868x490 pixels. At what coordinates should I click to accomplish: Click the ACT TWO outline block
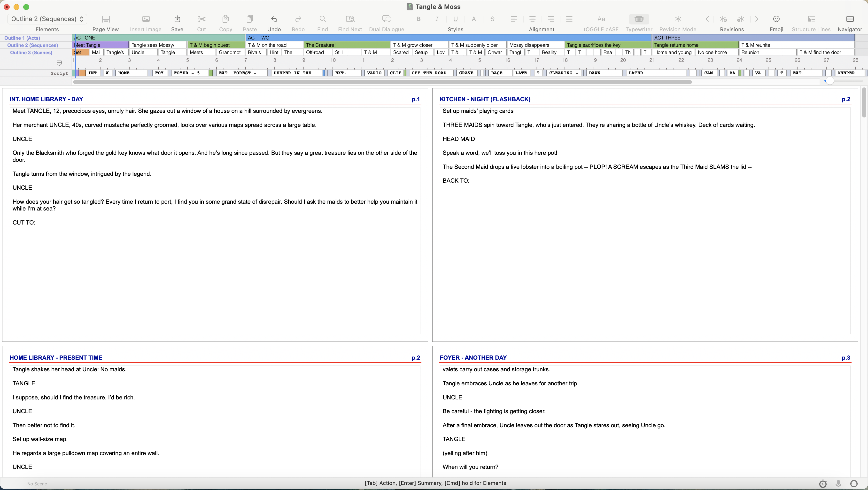tap(448, 38)
